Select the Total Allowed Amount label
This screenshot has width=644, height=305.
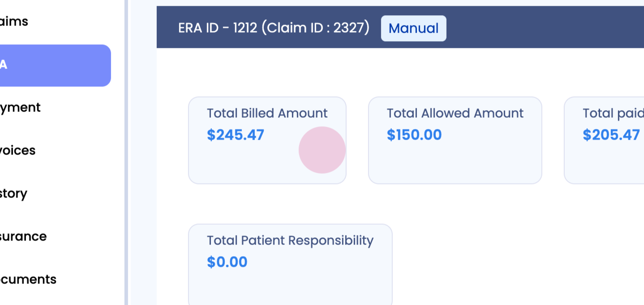(455, 113)
